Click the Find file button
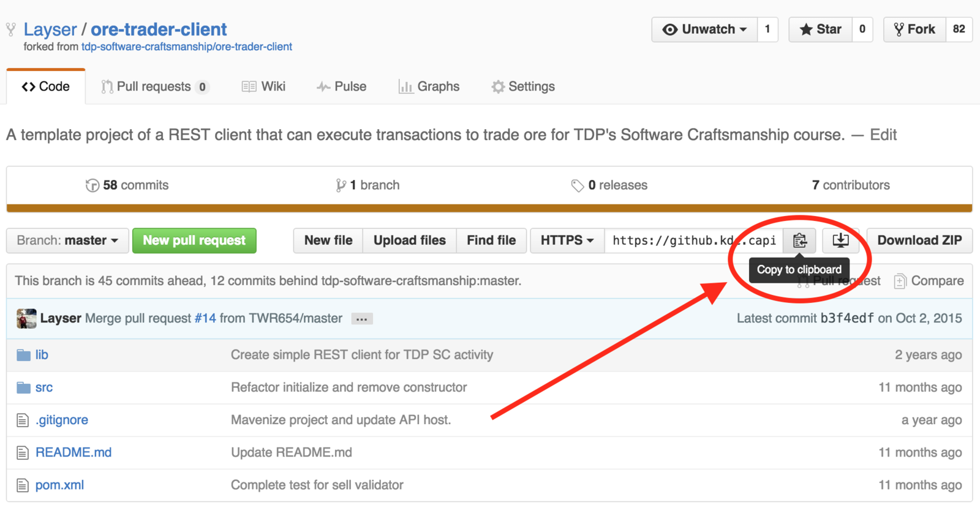980x511 pixels. 491,241
